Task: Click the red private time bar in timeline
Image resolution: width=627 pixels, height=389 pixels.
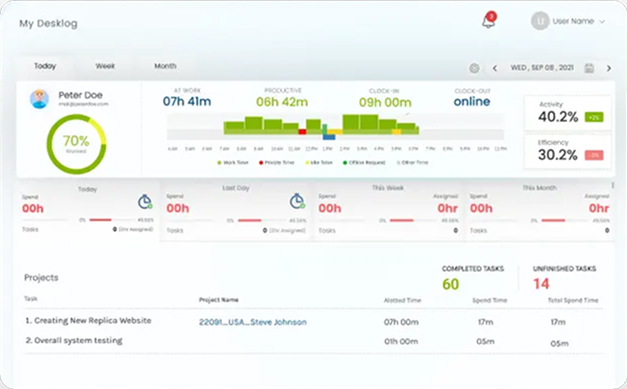Action: [302, 132]
